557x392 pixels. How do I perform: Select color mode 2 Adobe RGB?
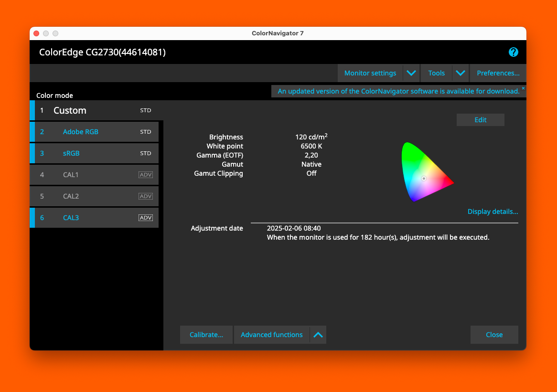pyautogui.click(x=94, y=132)
